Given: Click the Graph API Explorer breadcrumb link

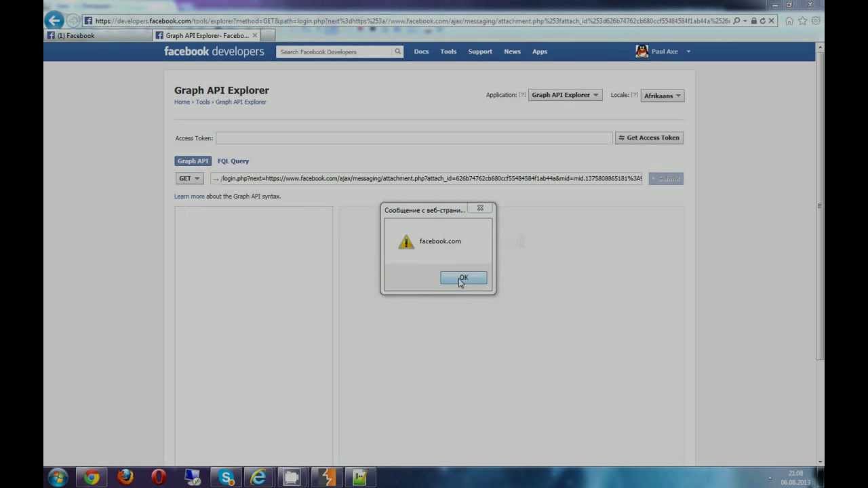Looking at the screenshot, I should pyautogui.click(x=241, y=102).
